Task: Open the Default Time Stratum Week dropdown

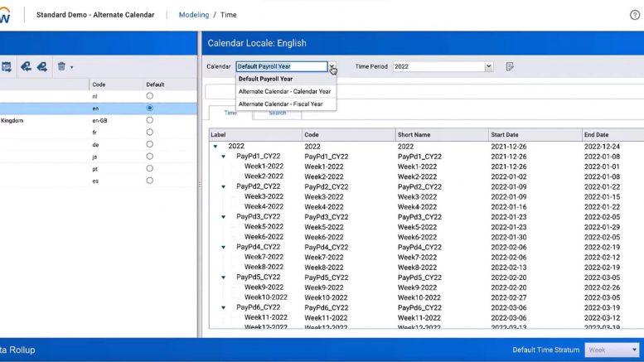Action: coord(612,350)
